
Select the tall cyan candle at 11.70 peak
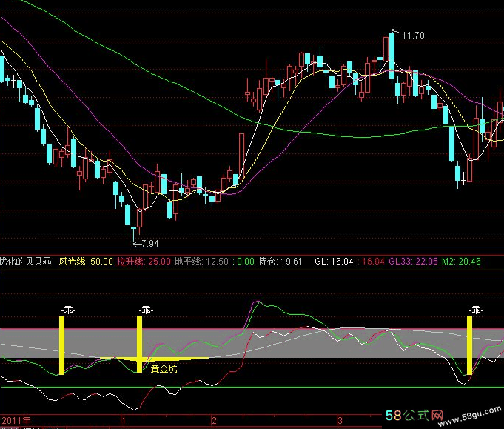392,56
